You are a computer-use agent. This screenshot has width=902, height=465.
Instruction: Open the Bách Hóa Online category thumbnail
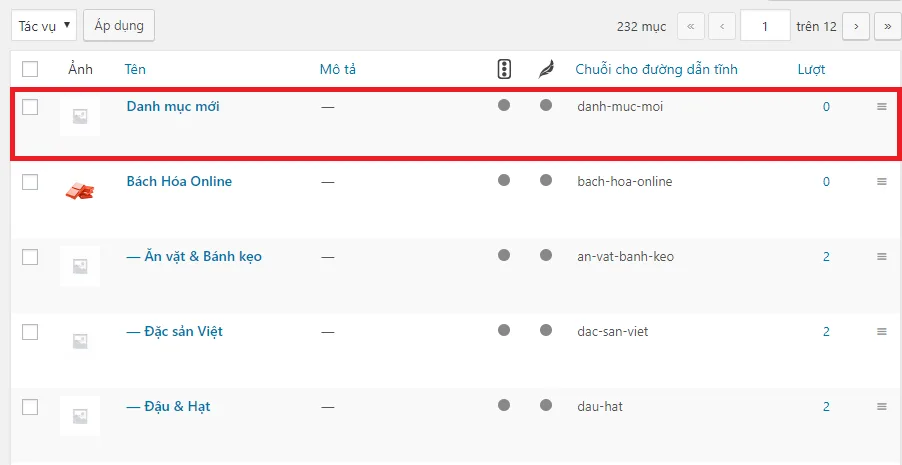click(80, 190)
